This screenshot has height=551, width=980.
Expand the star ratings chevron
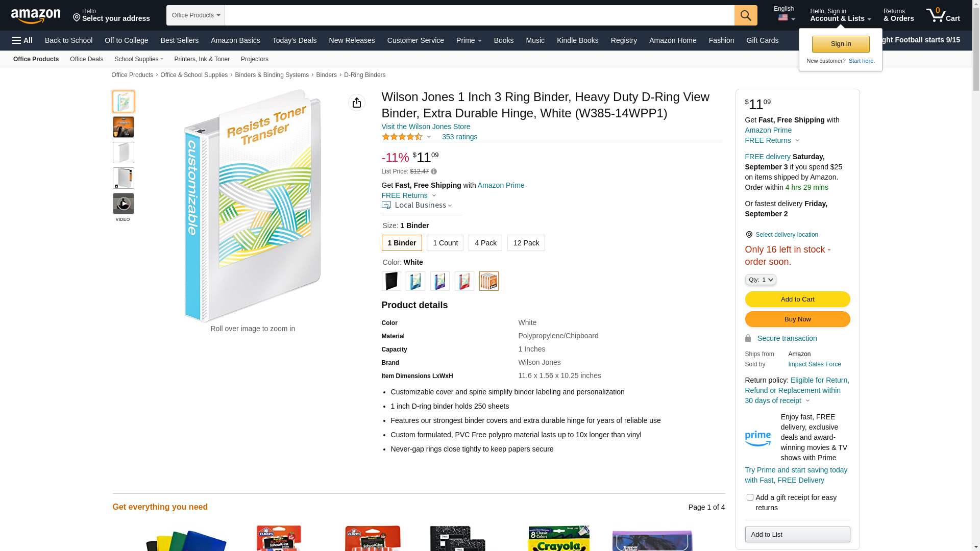coord(429,137)
